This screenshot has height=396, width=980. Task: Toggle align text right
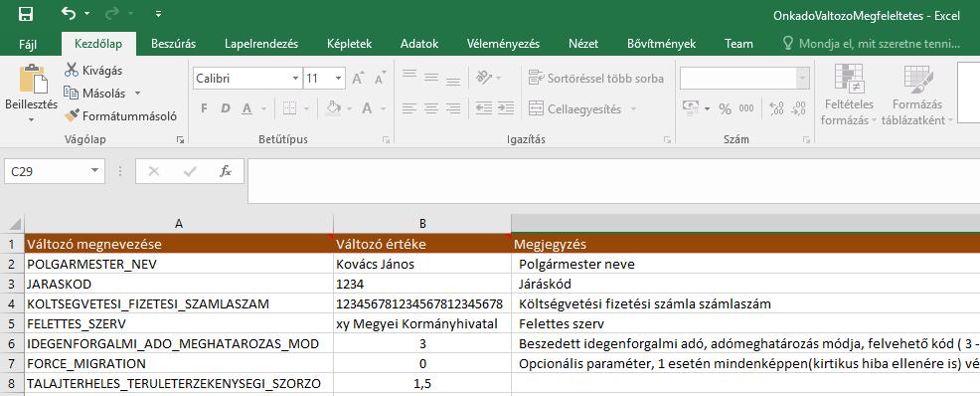point(453,108)
